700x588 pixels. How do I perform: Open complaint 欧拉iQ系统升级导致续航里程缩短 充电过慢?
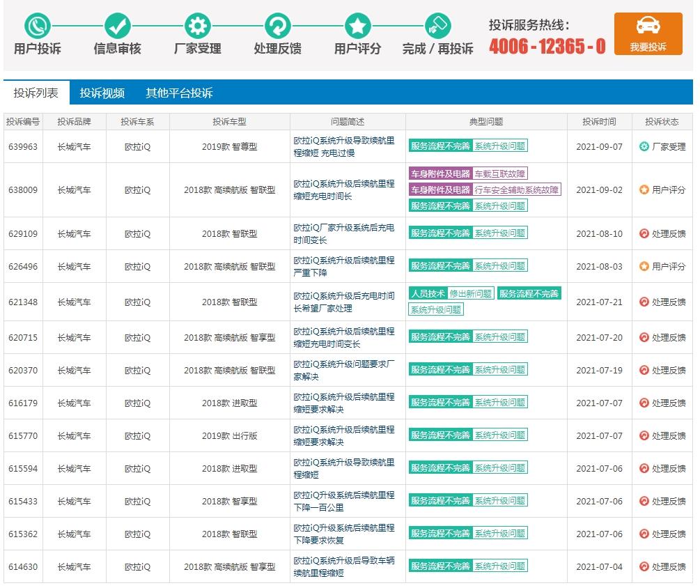344,146
